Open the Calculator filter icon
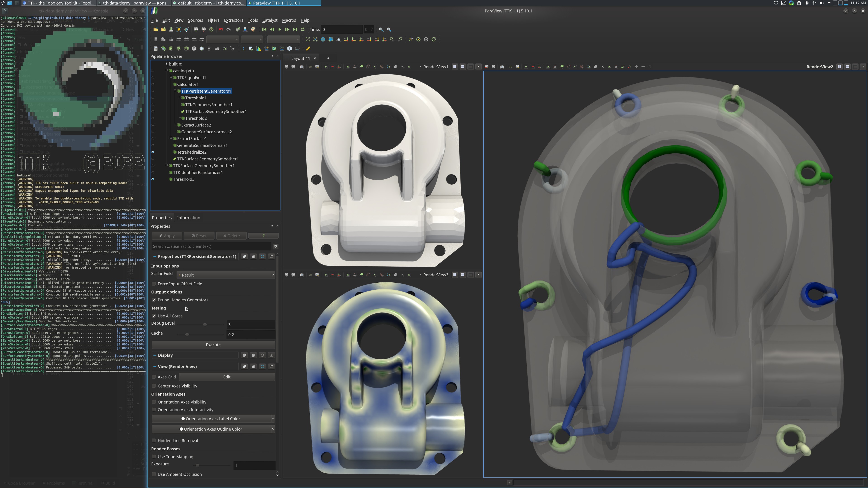Viewport: 868px width, 488px height. 156,49
